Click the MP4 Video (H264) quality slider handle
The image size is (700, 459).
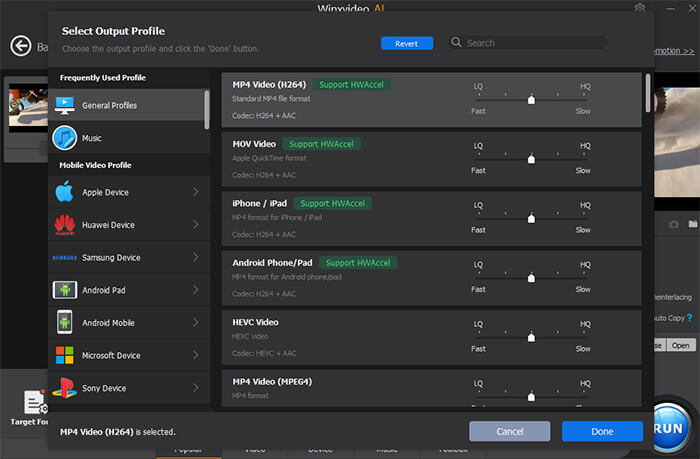click(x=531, y=100)
